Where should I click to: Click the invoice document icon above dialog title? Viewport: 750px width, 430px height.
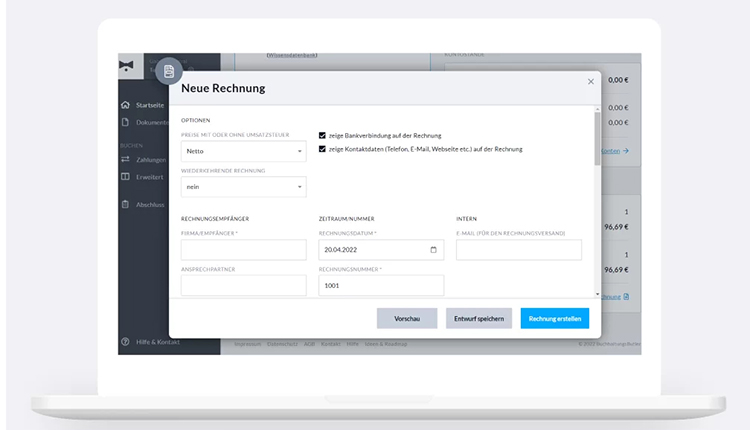point(169,71)
